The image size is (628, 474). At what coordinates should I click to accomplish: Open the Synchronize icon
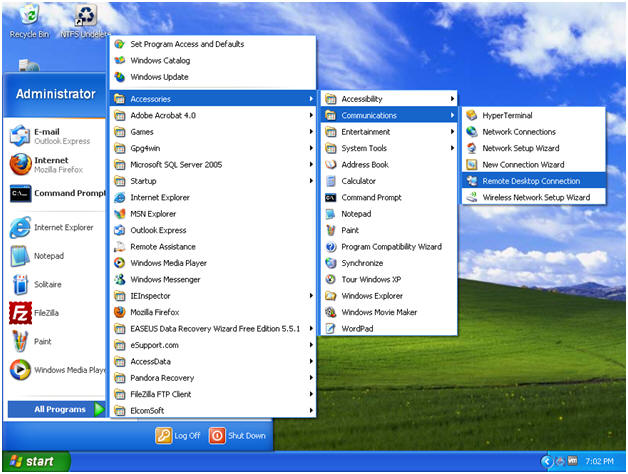pos(330,263)
